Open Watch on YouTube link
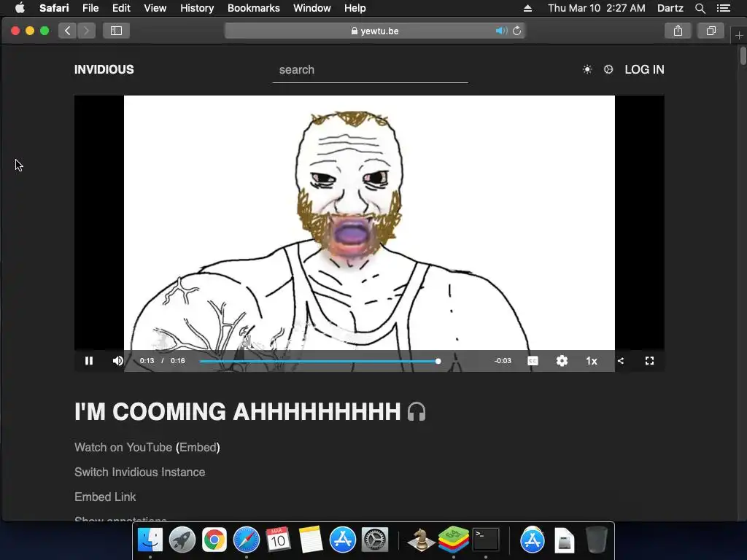The width and height of the screenshot is (747, 560). pyautogui.click(x=123, y=448)
